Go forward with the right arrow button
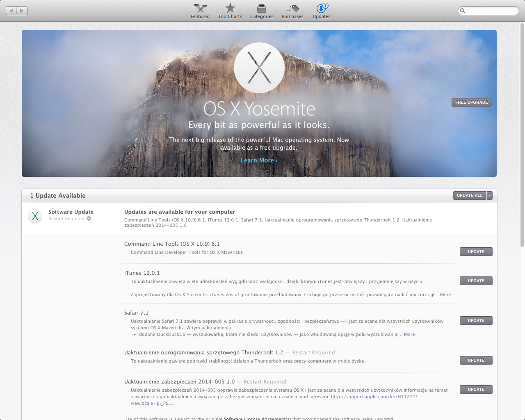Viewport: 525px width, 420px height. pyautogui.click(x=22, y=11)
